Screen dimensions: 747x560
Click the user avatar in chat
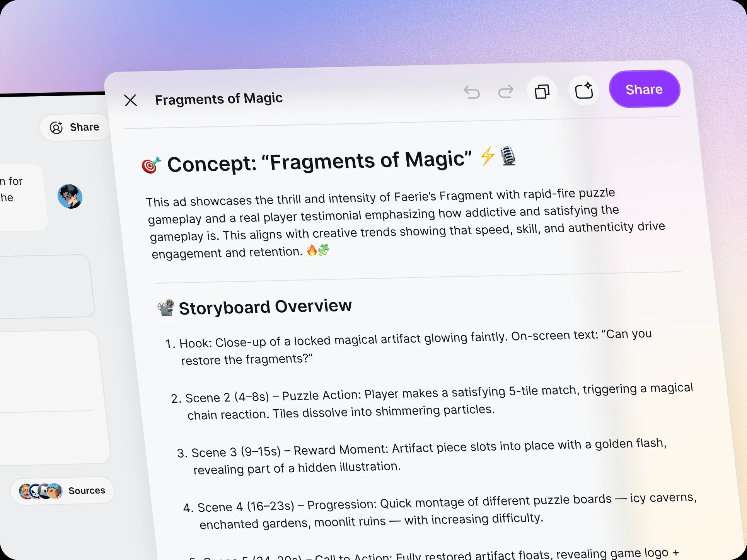[x=70, y=196]
